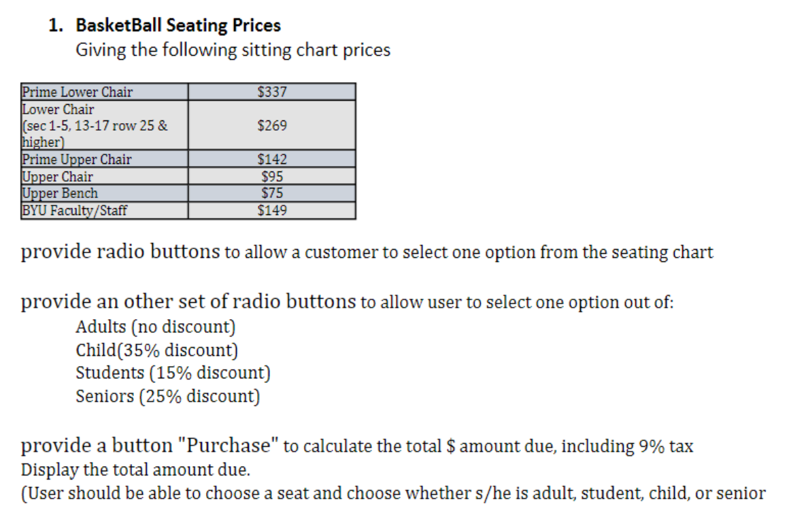The height and width of the screenshot is (532, 791).
Task: Click the $95 price cell
Action: [272, 177]
